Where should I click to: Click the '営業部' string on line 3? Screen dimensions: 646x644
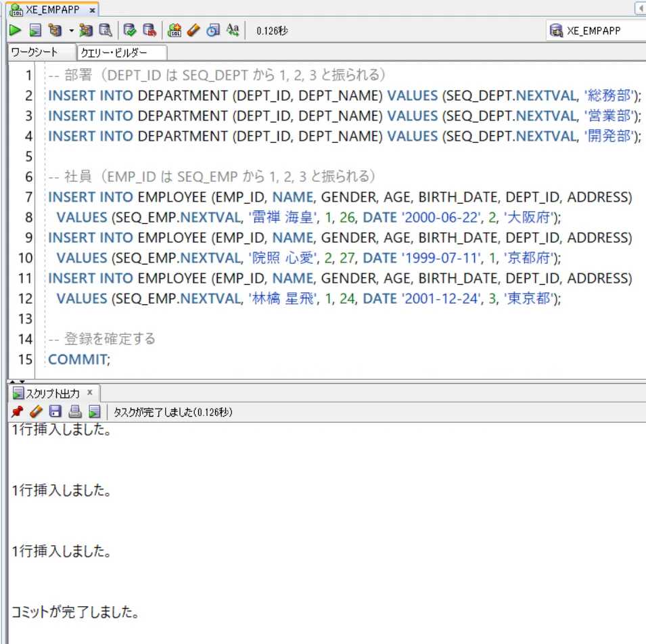[609, 116]
